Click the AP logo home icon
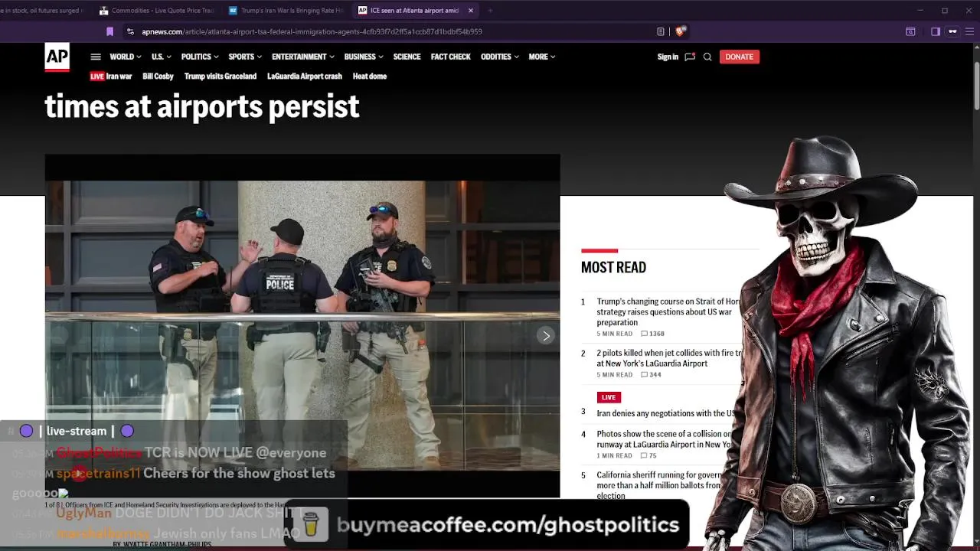Screen dimensions: 980x551 coord(57,57)
